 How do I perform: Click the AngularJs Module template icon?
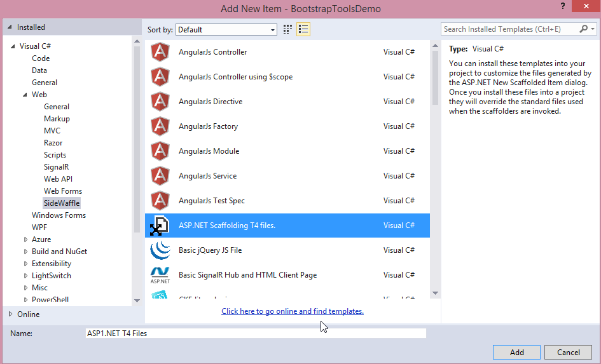(160, 151)
